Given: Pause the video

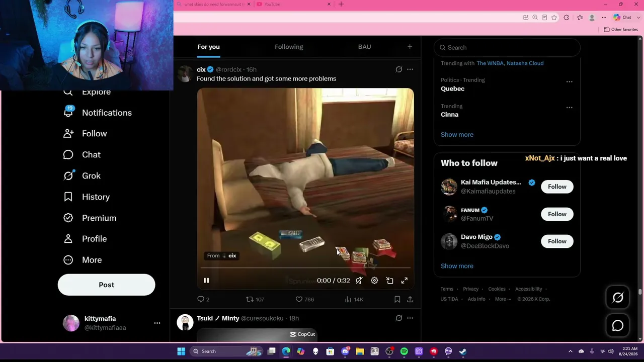Looking at the screenshot, I should [206, 281].
